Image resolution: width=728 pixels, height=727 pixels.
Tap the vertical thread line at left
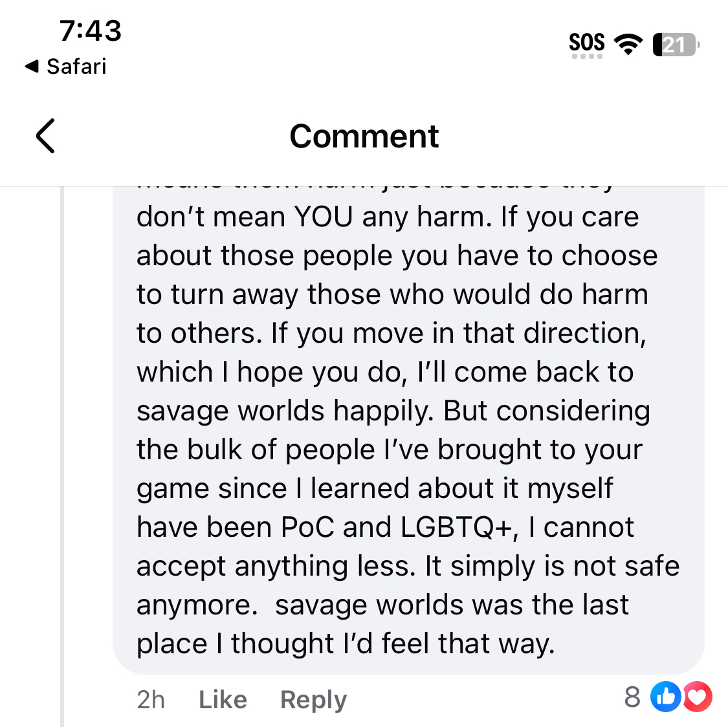(x=63, y=453)
